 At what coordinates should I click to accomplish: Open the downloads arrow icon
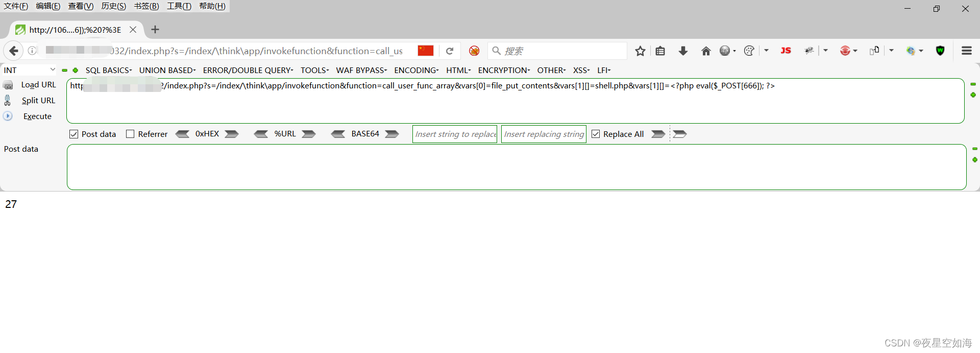click(683, 51)
